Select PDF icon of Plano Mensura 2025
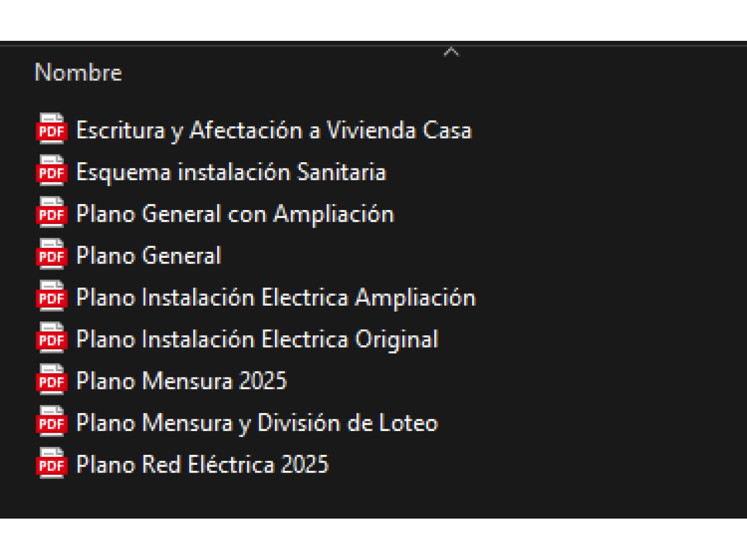Viewport: 747px width, 560px height. [x=51, y=381]
